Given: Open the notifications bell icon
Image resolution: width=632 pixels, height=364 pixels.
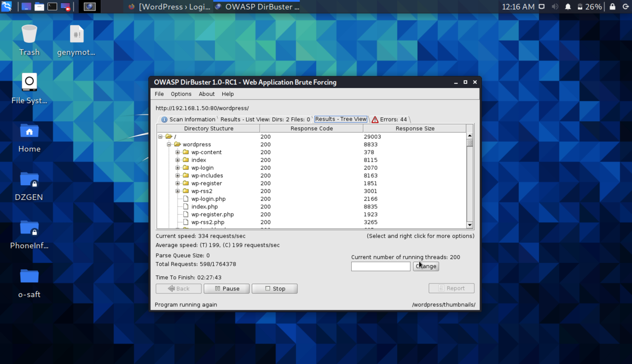Looking at the screenshot, I should 568,7.
